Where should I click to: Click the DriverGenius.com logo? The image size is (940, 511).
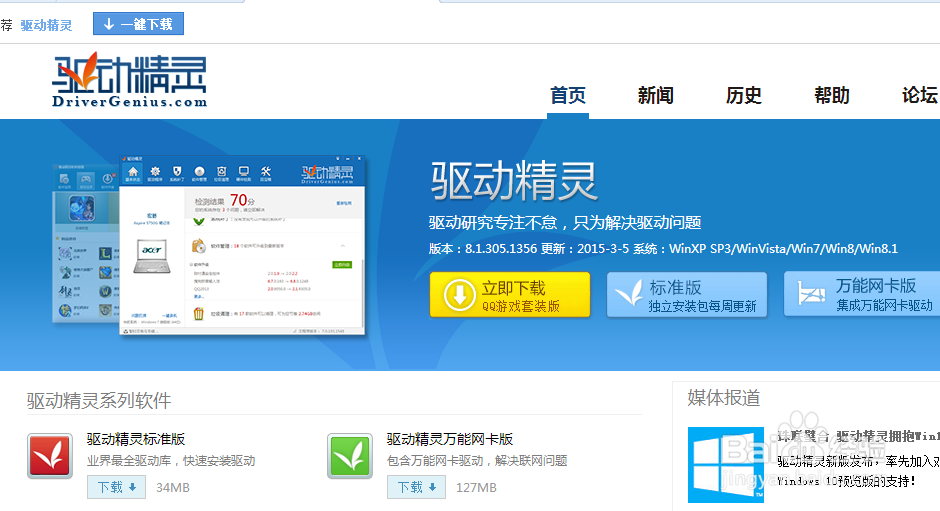tap(129, 80)
